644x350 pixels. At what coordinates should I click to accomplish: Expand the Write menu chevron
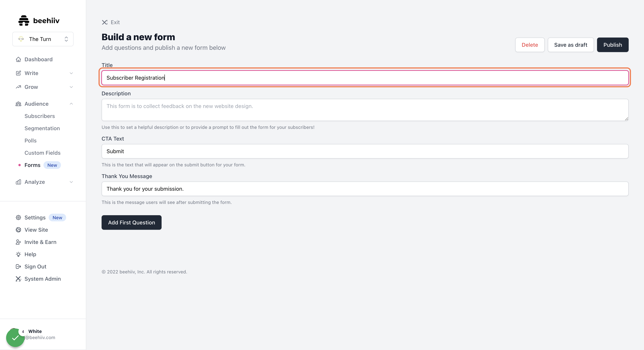click(71, 73)
